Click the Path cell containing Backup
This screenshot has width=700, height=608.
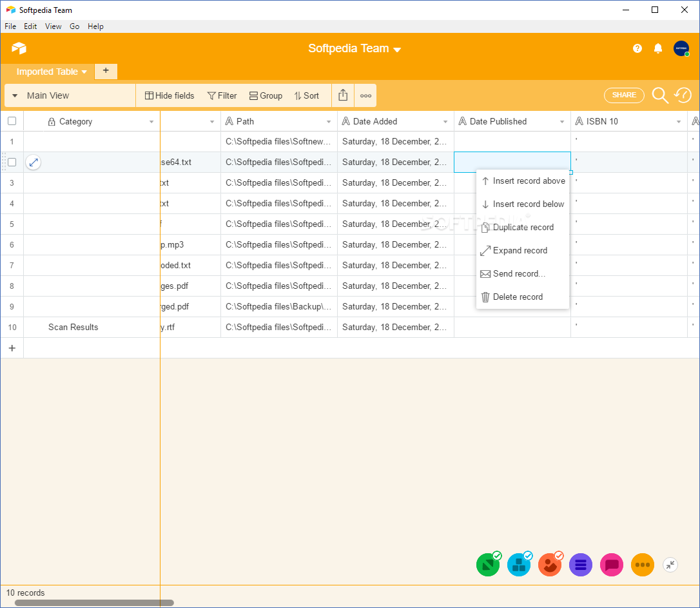(279, 307)
